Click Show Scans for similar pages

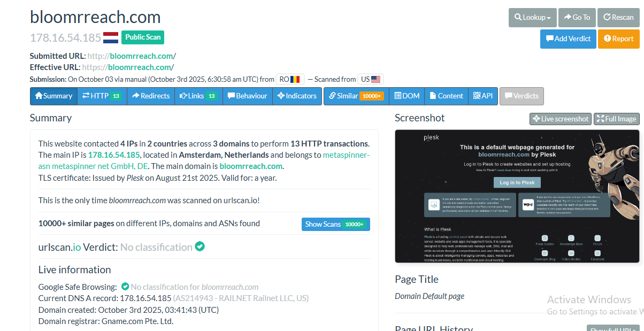click(335, 224)
